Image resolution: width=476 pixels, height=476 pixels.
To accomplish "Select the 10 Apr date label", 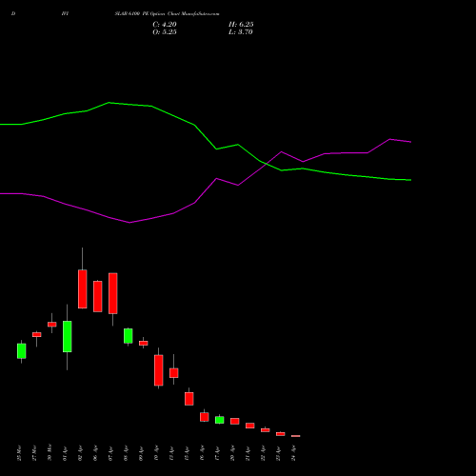I will (156, 453).
